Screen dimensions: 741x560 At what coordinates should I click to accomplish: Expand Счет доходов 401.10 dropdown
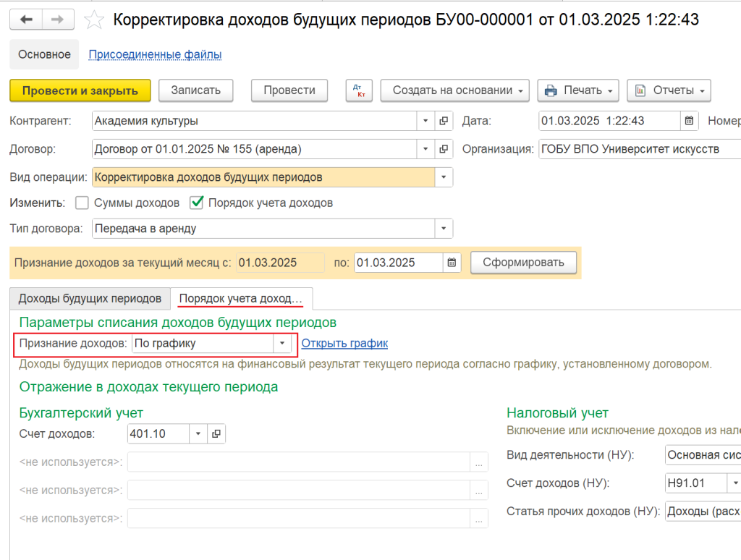tap(198, 434)
